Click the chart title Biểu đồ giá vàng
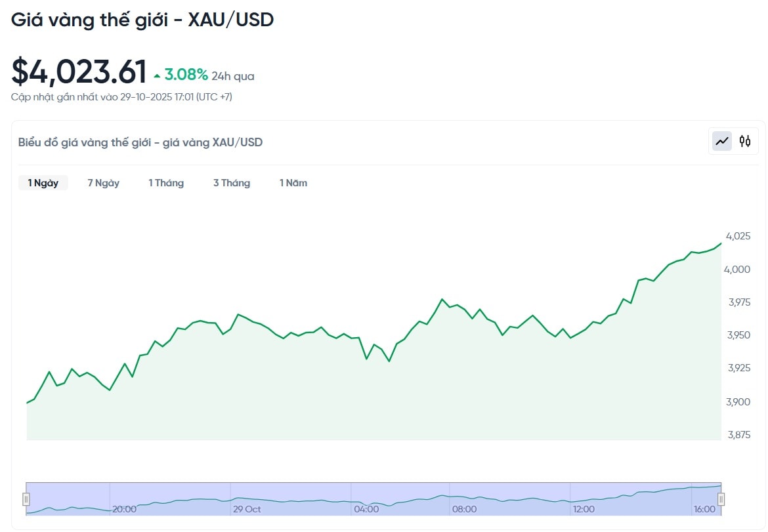The image size is (768, 532). point(140,142)
